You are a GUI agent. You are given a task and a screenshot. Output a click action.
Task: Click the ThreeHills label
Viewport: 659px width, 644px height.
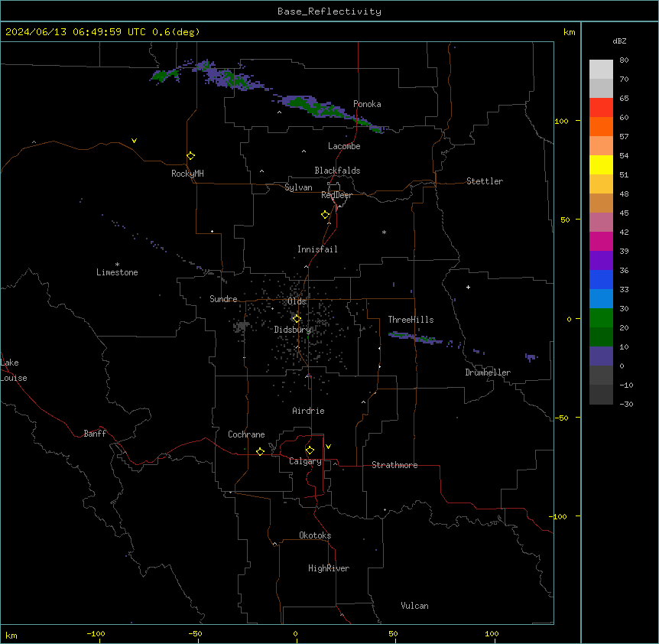(411, 320)
